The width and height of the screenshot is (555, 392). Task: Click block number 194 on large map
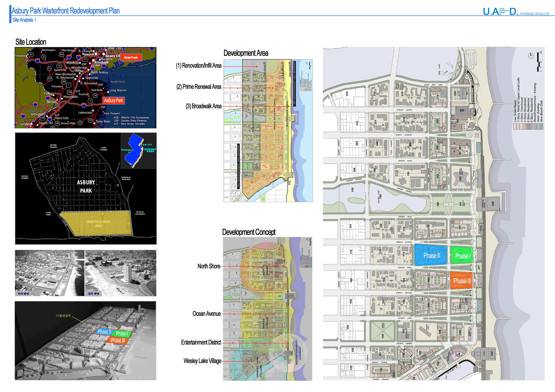coord(408,174)
